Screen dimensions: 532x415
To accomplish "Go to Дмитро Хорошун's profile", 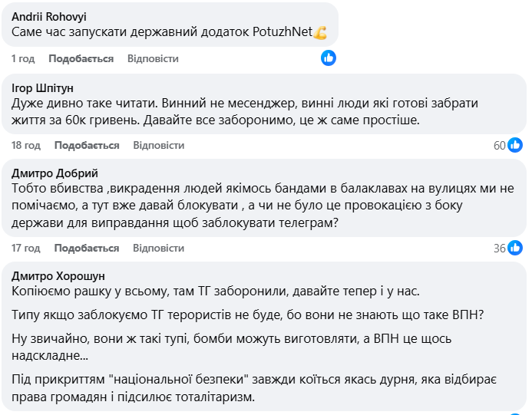I will click(x=58, y=276).
